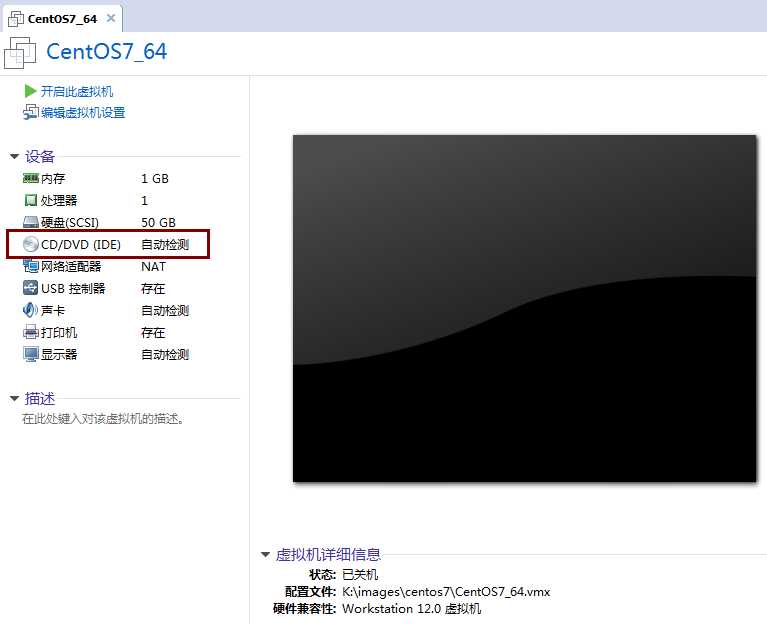This screenshot has width=767, height=624.
Task: Select 显示器 device label
Action: [59, 355]
